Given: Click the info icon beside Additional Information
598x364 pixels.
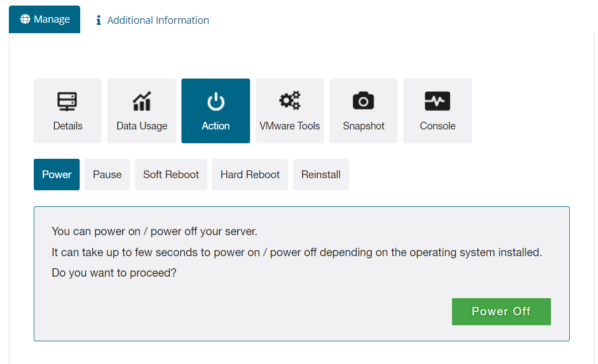Looking at the screenshot, I should click(99, 20).
